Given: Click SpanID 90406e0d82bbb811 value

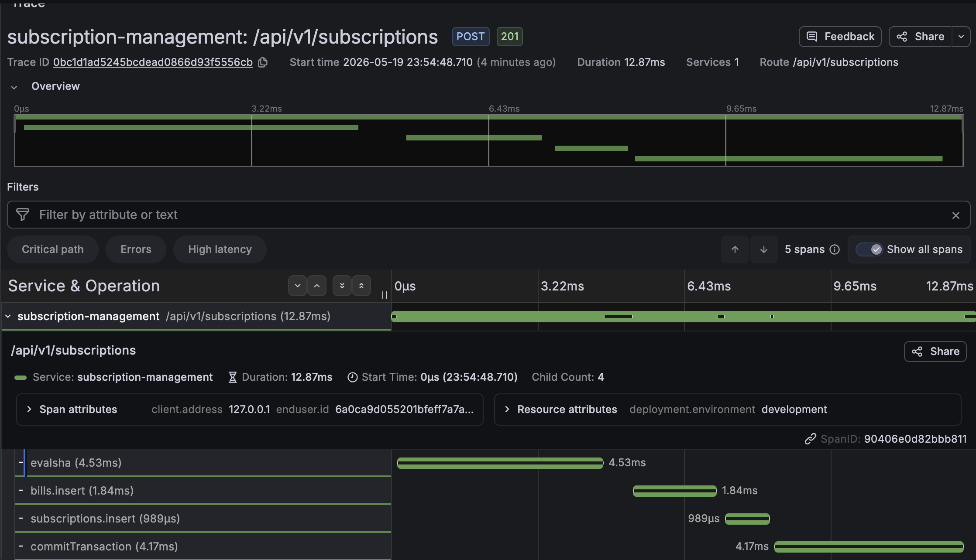Looking at the screenshot, I should [915, 439].
